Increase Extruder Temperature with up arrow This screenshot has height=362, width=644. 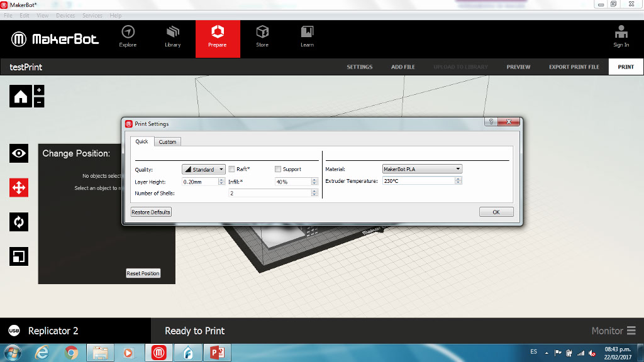[x=458, y=178]
